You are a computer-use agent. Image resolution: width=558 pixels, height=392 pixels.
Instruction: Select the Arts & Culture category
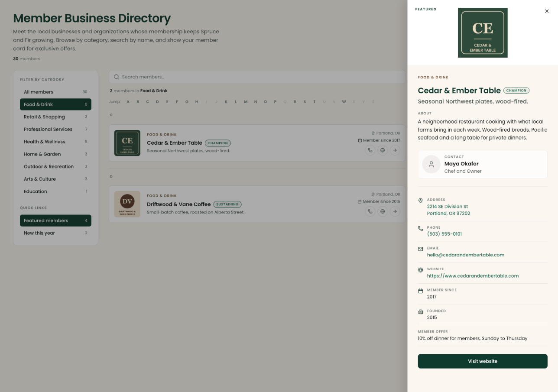55,179
